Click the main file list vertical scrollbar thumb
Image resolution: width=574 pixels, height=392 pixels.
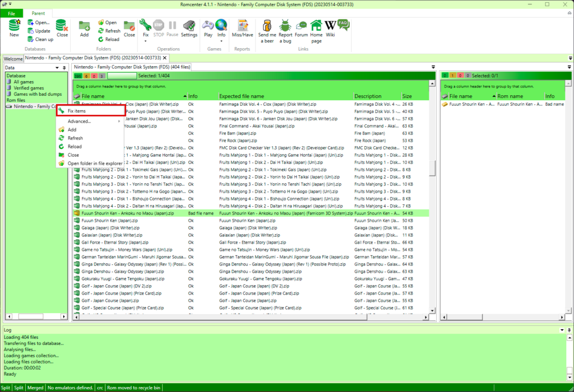(x=432, y=168)
